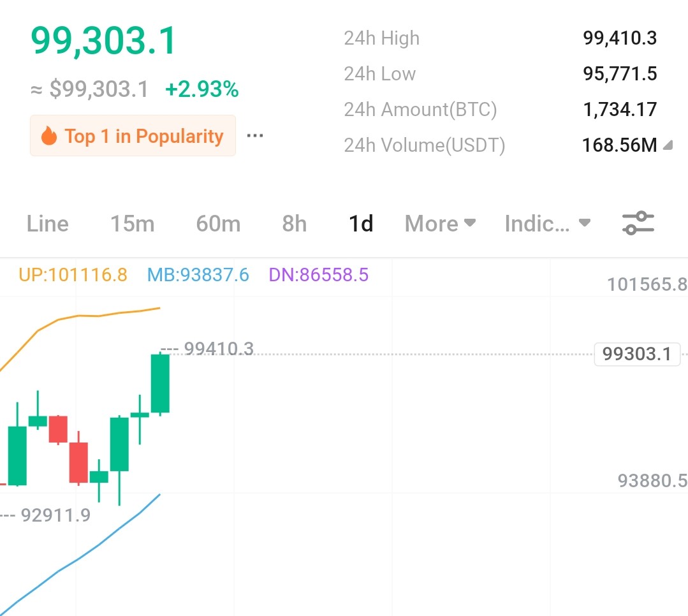688x616 pixels.
Task: Tap the MB:93837.6 Bollinger label
Action: 198,275
